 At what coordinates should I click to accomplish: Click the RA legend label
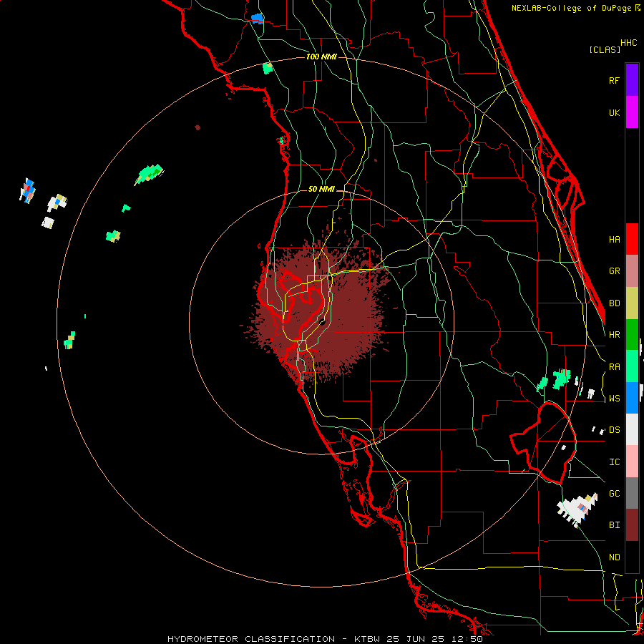(614, 367)
